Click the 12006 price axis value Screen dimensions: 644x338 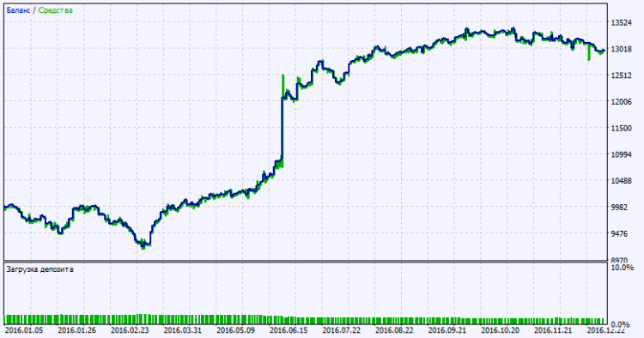(622, 102)
